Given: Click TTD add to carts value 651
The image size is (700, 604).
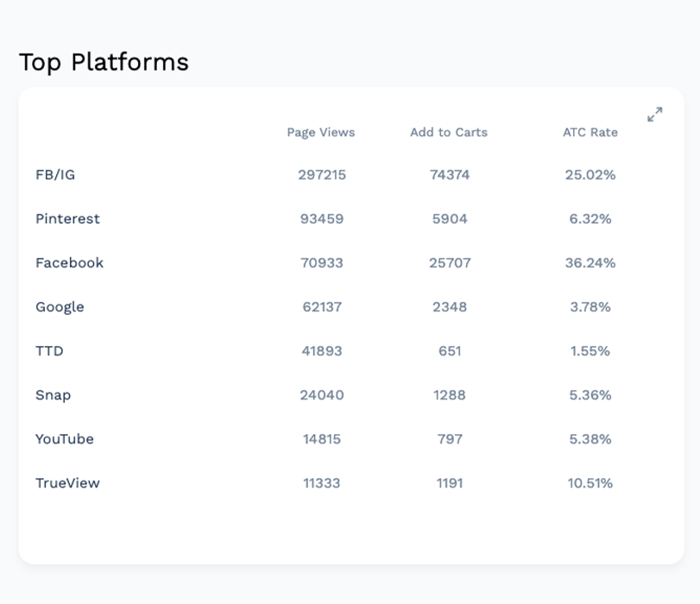Looking at the screenshot, I should coord(450,351).
